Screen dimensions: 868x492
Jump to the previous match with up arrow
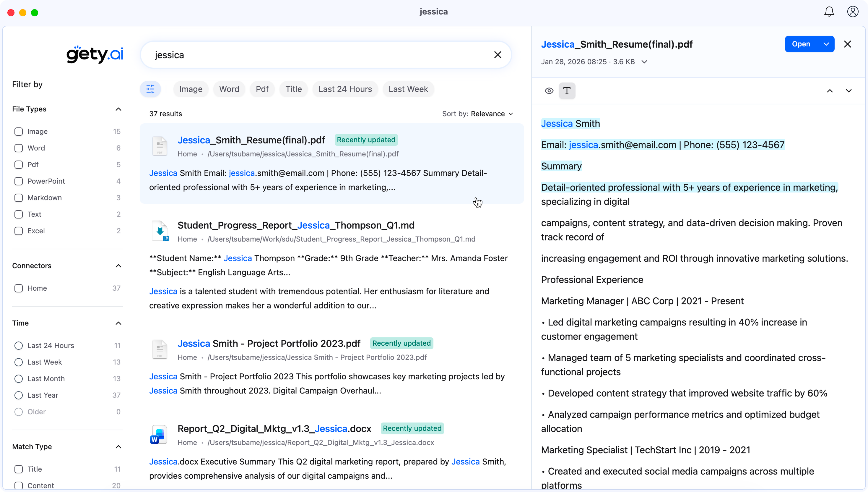pos(830,91)
